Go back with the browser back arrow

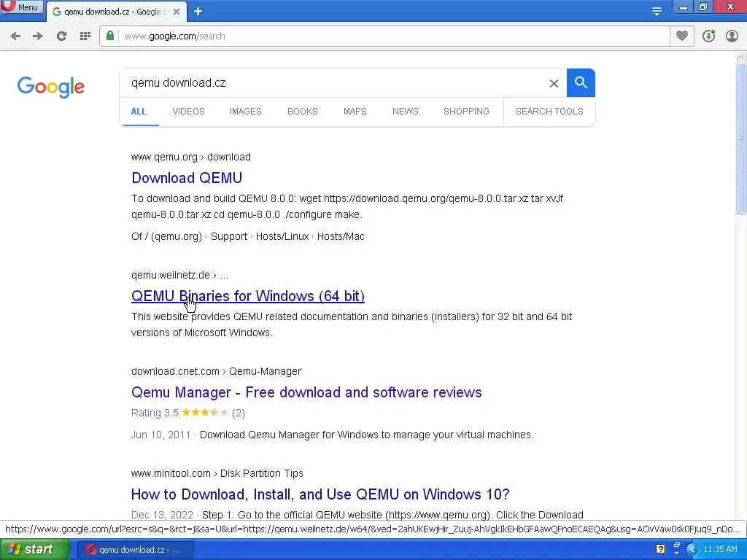15,36
